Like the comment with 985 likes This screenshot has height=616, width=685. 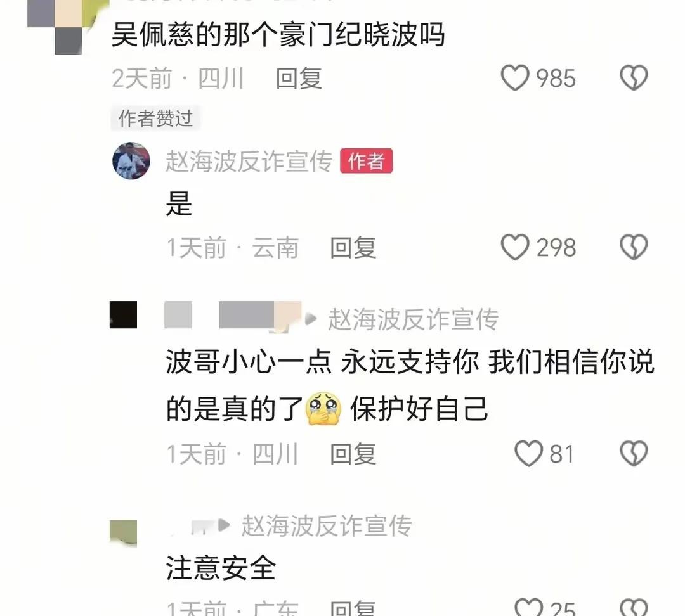coord(514,78)
